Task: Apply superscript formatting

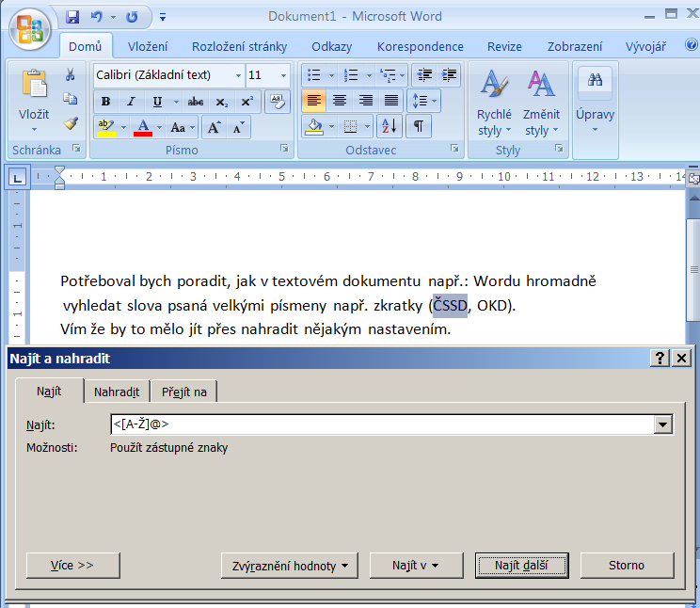Action: tap(247, 102)
